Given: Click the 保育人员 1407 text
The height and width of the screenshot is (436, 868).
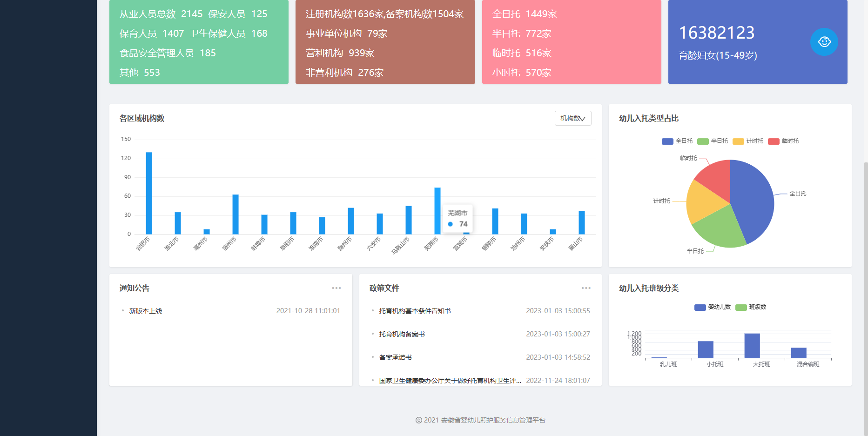Looking at the screenshot, I should pyautogui.click(x=152, y=34).
